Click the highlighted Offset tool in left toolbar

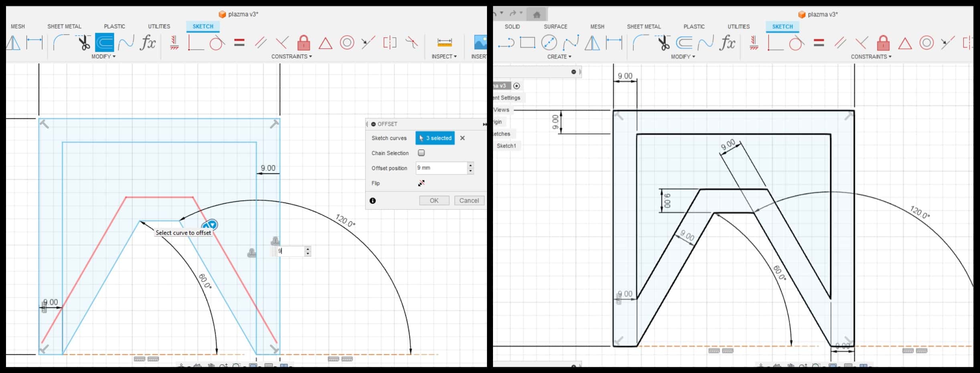click(105, 43)
